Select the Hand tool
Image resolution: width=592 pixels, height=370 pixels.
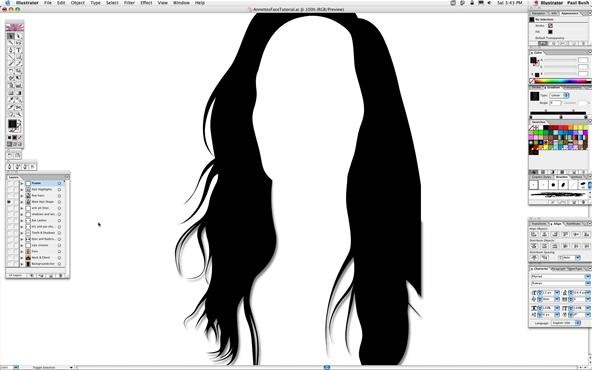[11, 114]
